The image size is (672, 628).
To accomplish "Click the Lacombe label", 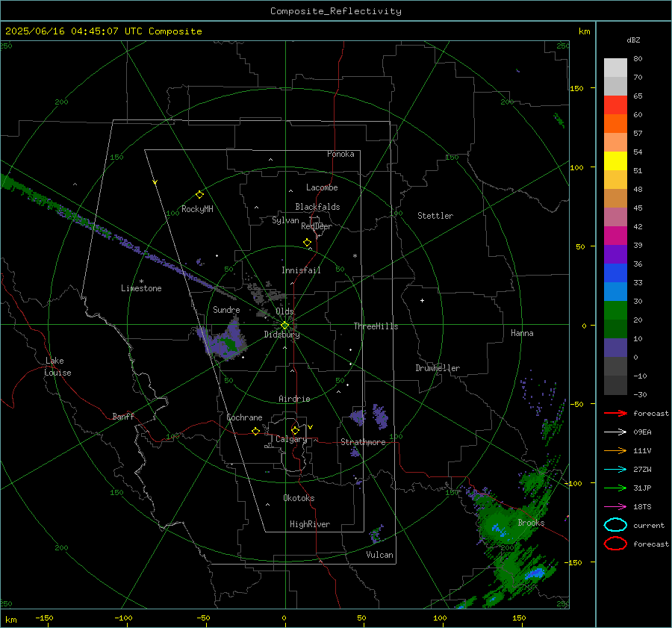I will (x=322, y=187).
